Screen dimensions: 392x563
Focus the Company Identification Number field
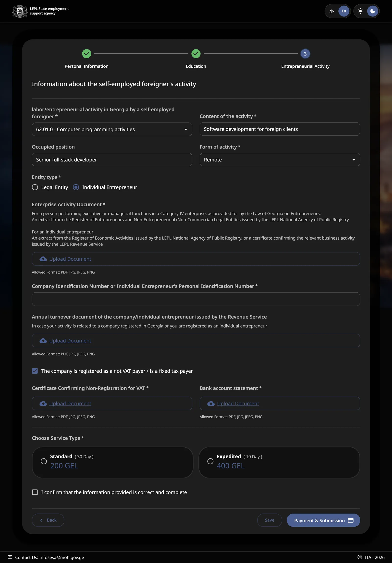196,299
